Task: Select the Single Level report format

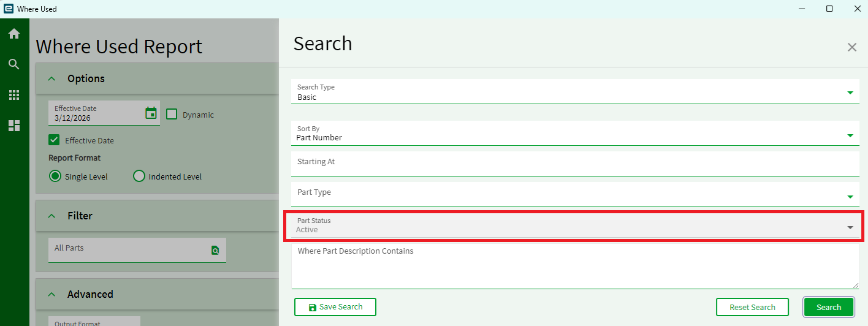Action: click(x=55, y=176)
